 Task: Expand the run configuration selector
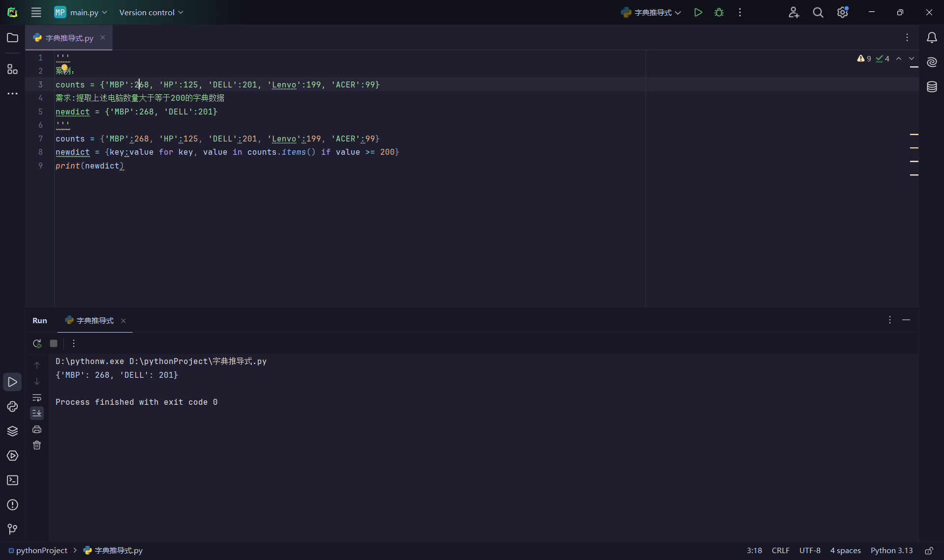651,12
